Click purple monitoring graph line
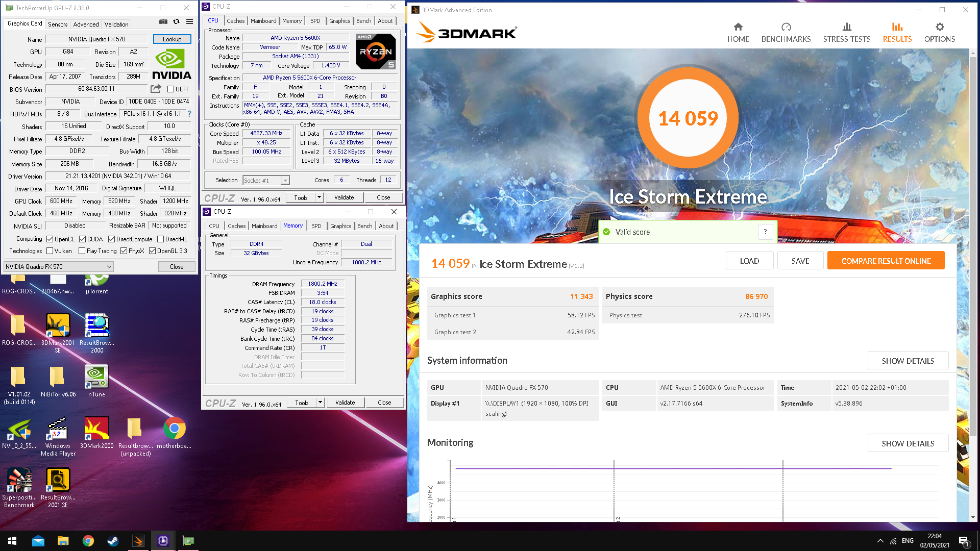The width and height of the screenshot is (980, 551). pyautogui.click(x=673, y=468)
